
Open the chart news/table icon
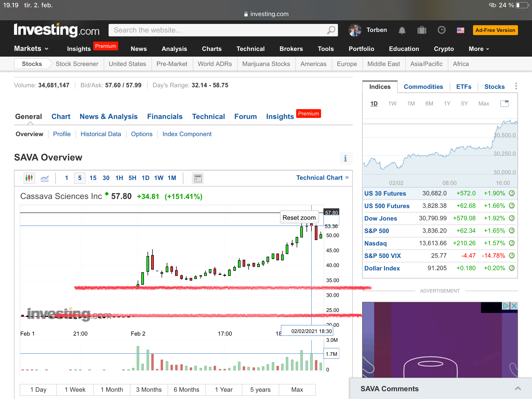[197, 178]
